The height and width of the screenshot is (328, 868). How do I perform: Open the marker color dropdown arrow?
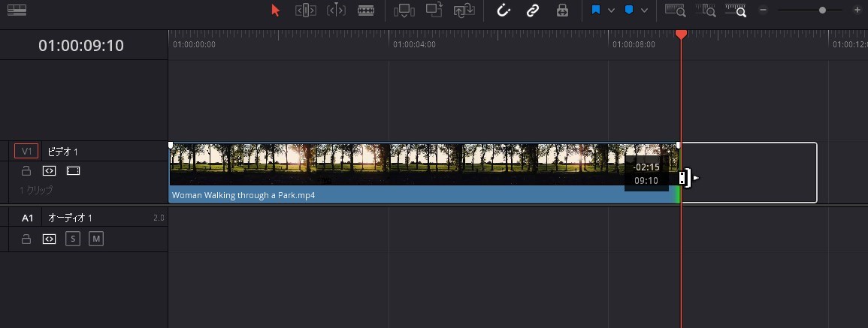pyautogui.click(x=644, y=10)
